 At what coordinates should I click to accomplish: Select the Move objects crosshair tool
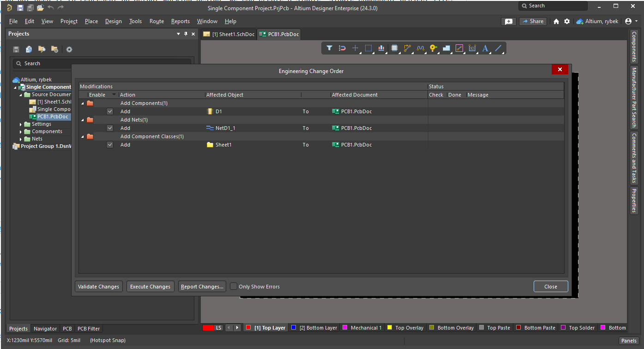point(355,48)
